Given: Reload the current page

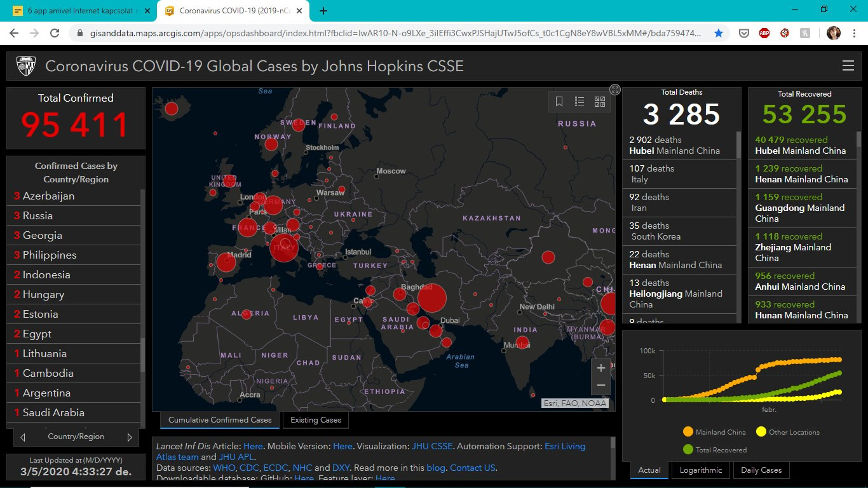Looking at the screenshot, I should point(55,33).
